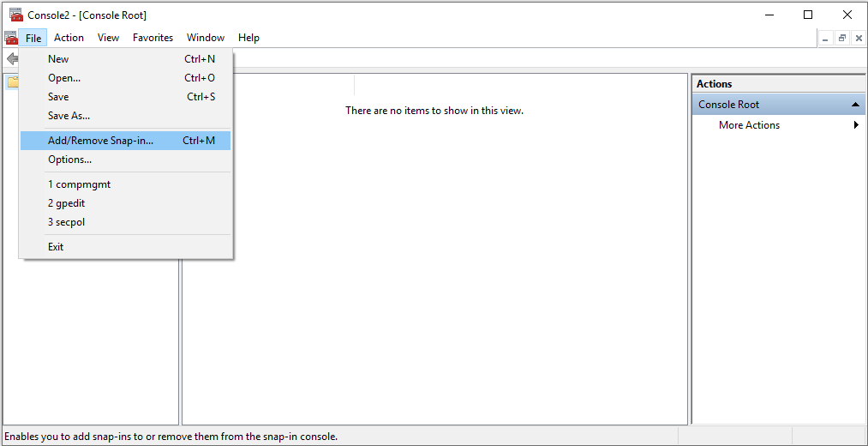The height and width of the screenshot is (446, 868).
Task: Choose Open... from the File menu
Action: [126, 78]
